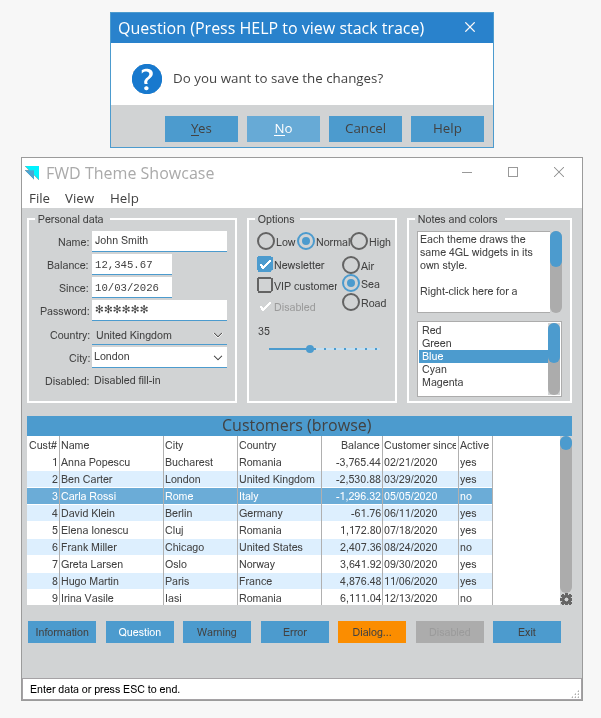Expand the Country combo box arrow
601x718 pixels.
218,335
